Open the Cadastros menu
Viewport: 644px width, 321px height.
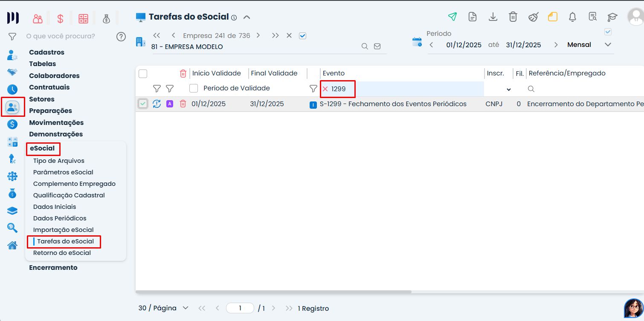point(47,52)
